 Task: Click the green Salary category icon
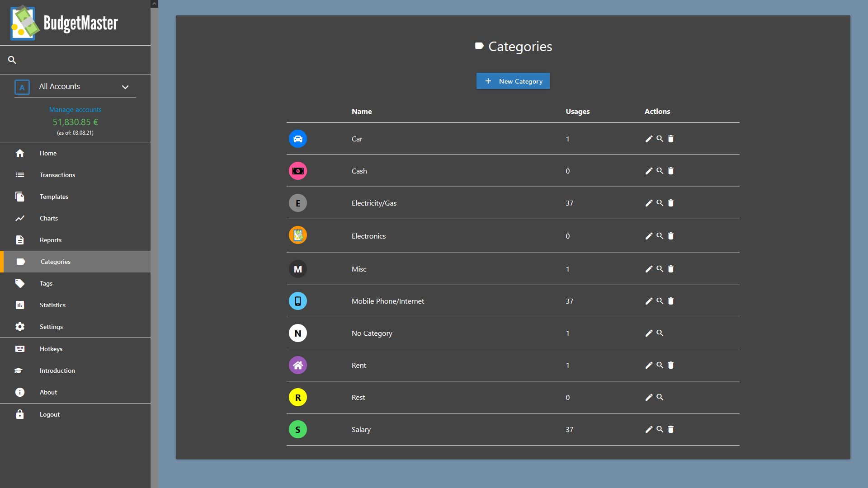click(x=298, y=429)
